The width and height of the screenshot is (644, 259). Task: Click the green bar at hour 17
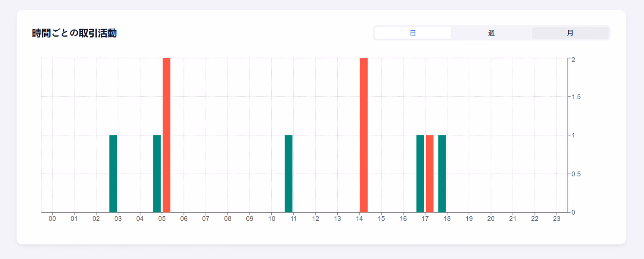tap(420, 174)
